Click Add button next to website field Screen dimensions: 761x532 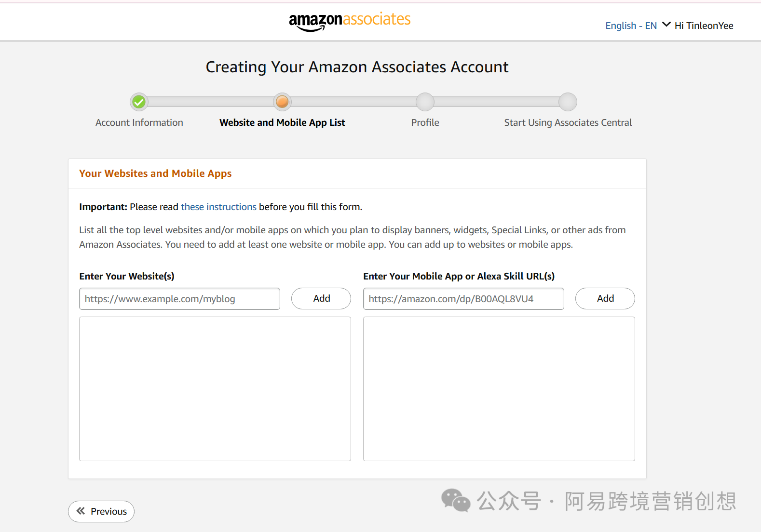point(321,298)
